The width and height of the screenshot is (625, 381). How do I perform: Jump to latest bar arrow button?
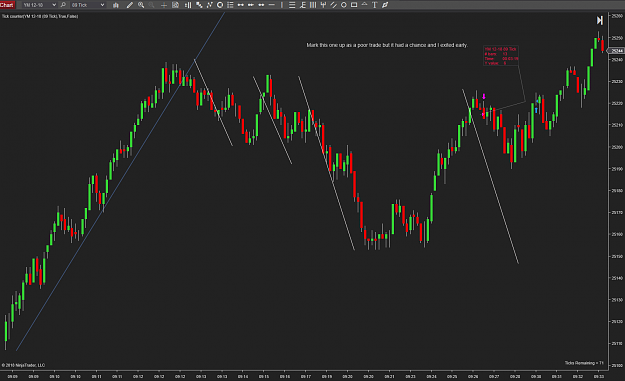click(599, 20)
